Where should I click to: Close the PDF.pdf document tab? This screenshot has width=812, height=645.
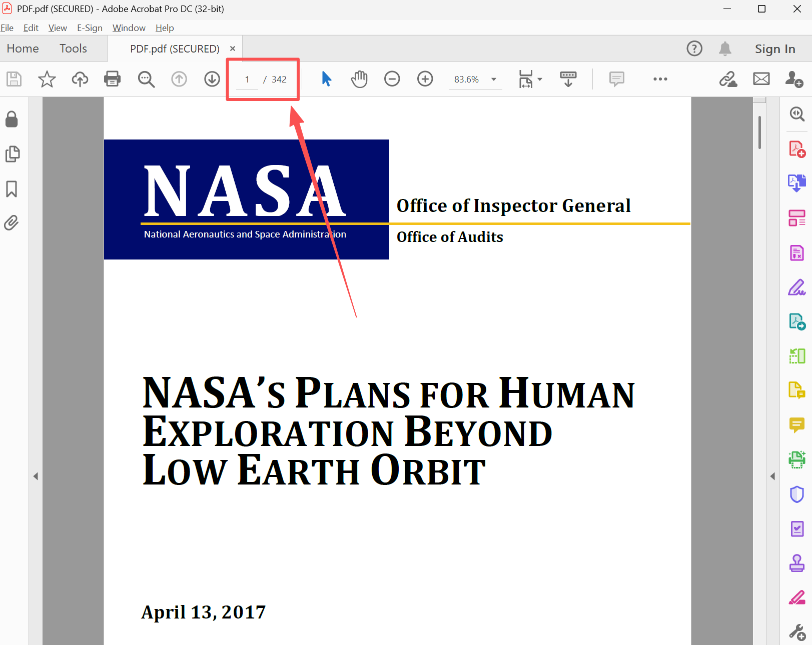[233, 48]
